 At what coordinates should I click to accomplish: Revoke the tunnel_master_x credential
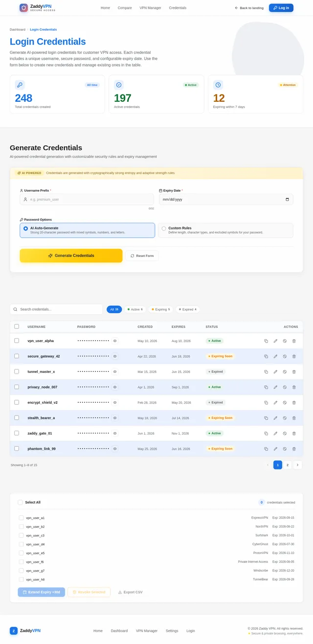point(285,371)
